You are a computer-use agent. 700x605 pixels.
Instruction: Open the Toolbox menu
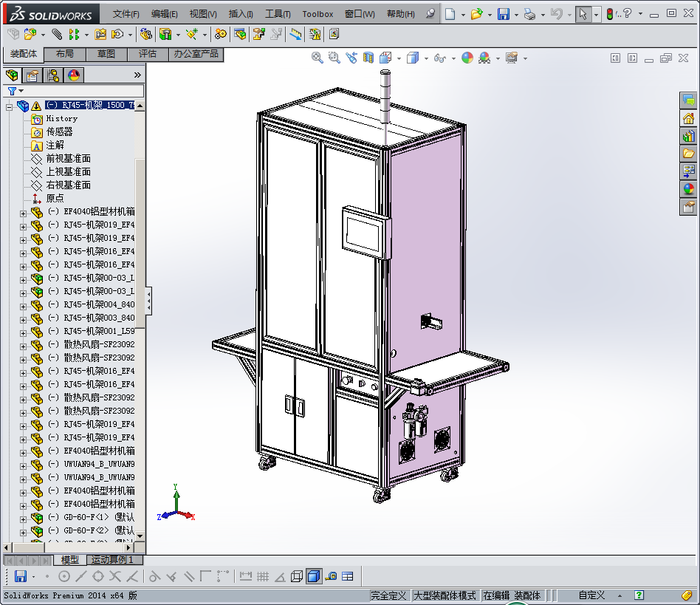pyautogui.click(x=318, y=14)
